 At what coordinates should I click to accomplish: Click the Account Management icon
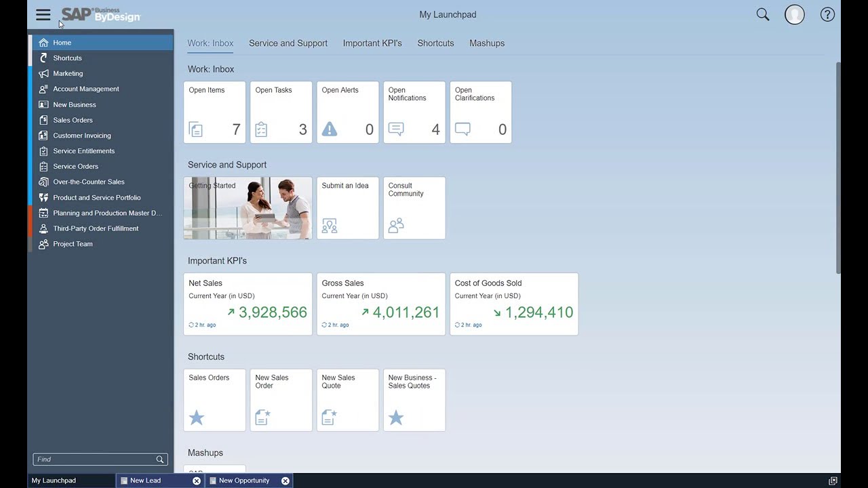pos(43,89)
